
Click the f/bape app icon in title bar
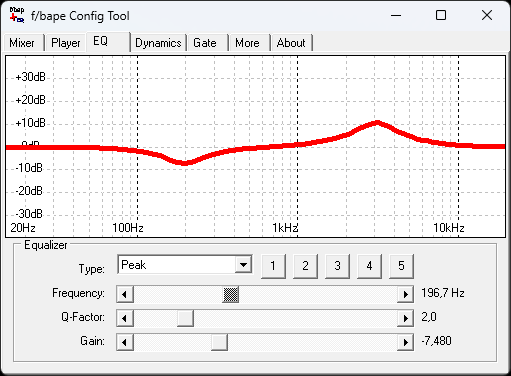tap(17, 15)
